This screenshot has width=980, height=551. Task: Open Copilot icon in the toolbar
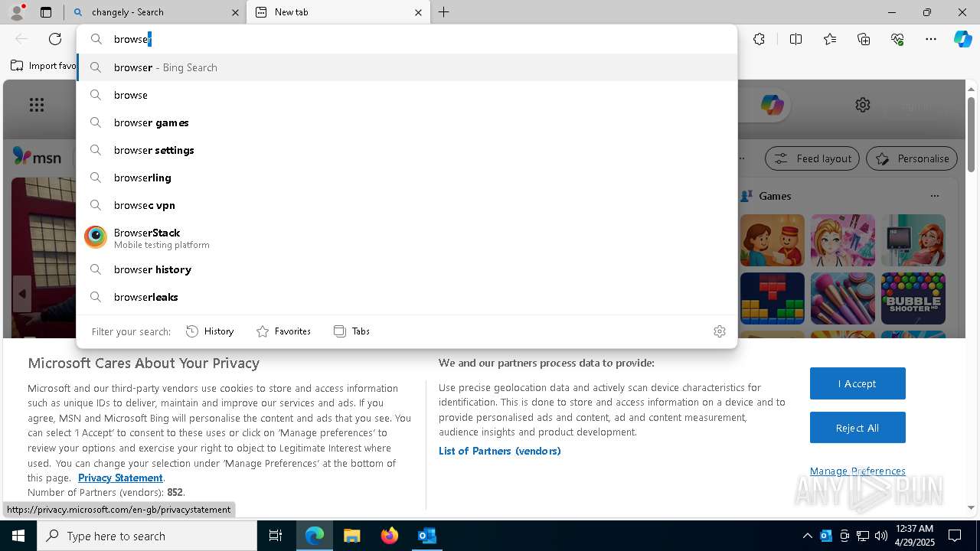click(962, 39)
